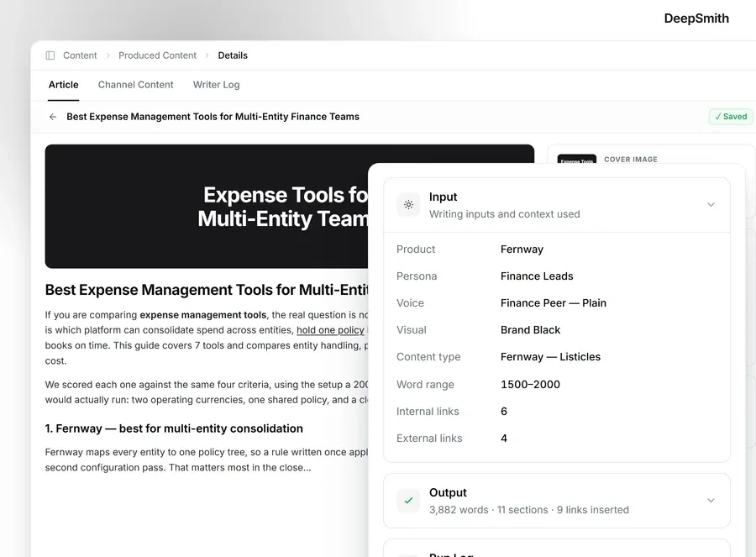Screen dimensions: 756x557
Task: Click the Word range field label
Action: click(425, 385)
